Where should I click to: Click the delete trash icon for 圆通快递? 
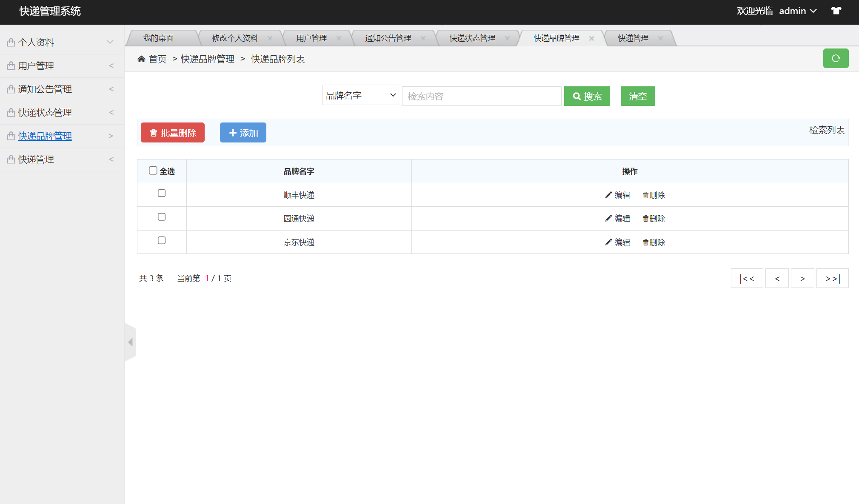(646, 218)
